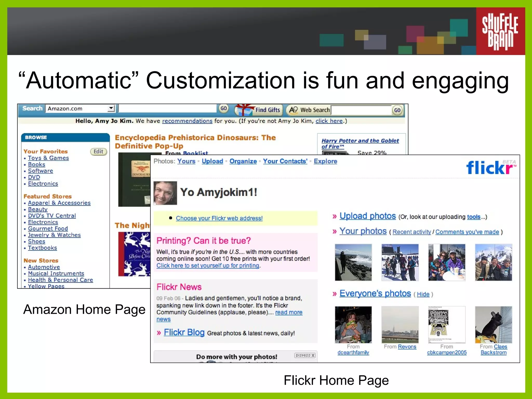532x399 pixels.
Task: Open the 'news' link under Flickr News
Action: point(163,319)
